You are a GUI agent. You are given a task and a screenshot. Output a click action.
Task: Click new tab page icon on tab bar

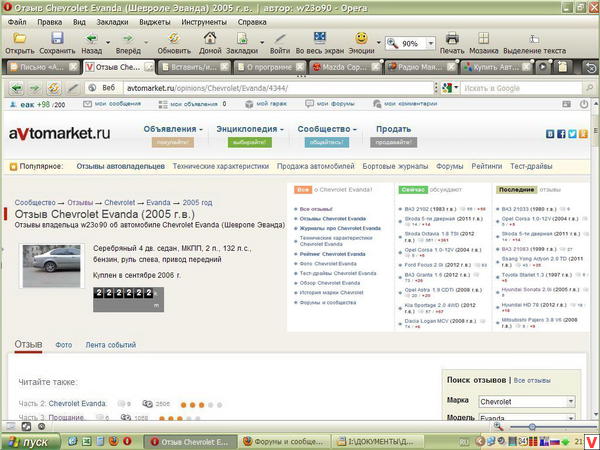click(x=562, y=67)
